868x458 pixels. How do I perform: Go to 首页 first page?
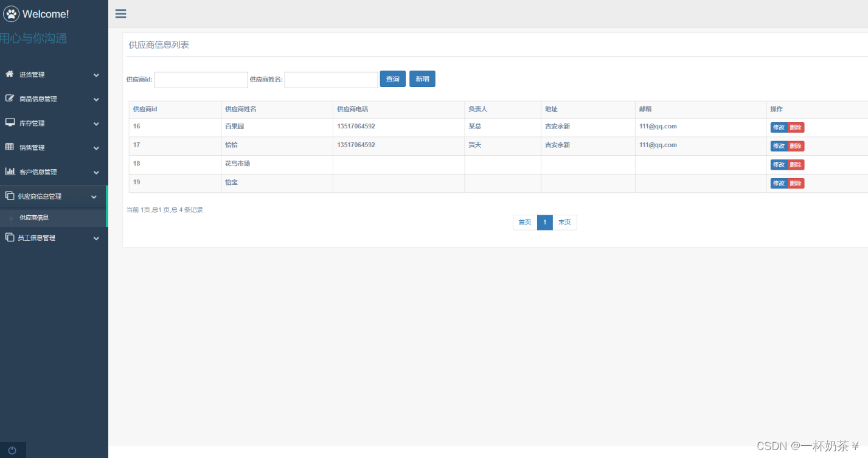pos(525,223)
